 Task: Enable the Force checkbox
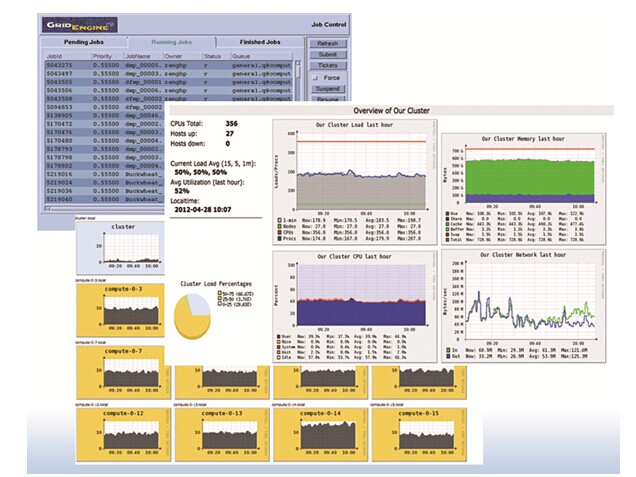(x=313, y=78)
